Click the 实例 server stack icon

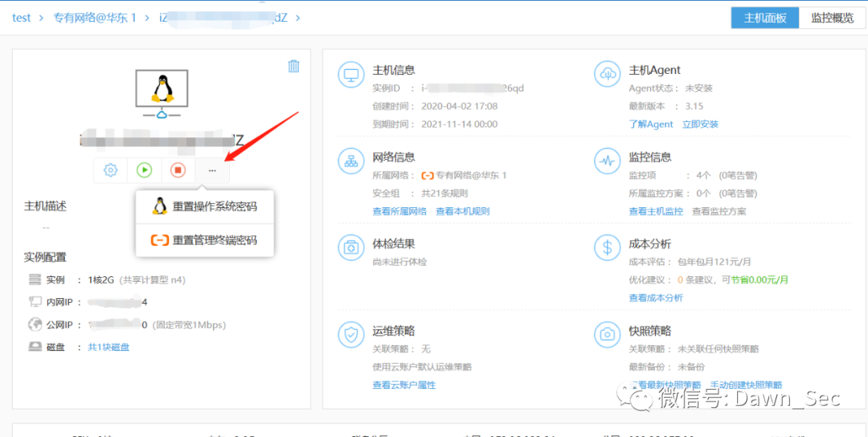[35, 280]
